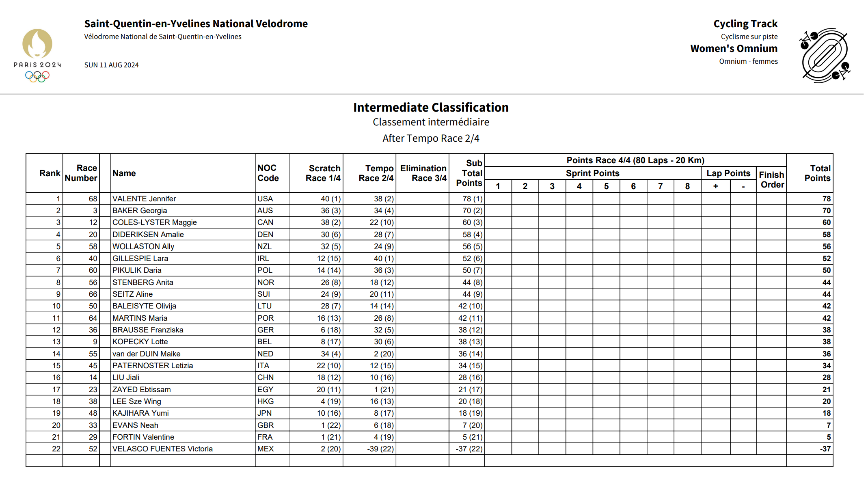Click the Paris 2024 Olympic logo
The width and height of the screenshot is (868, 492).
pyautogui.click(x=37, y=56)
